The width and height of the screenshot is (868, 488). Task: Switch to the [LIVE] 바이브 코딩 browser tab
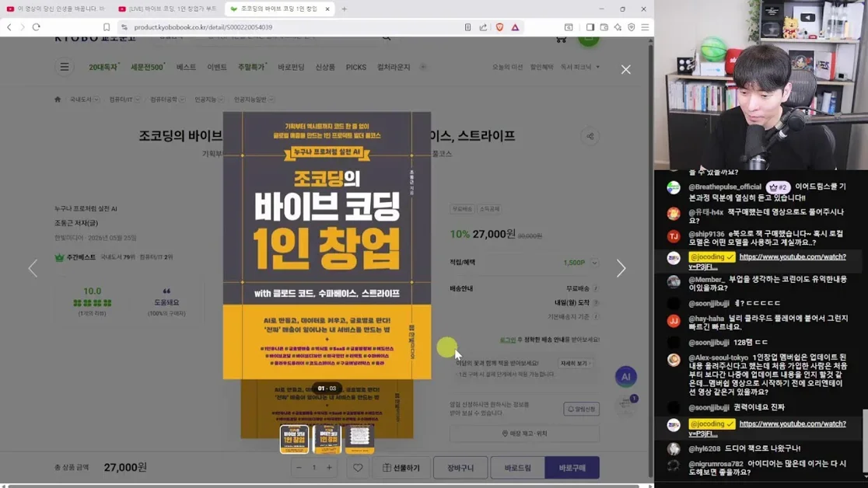tap(167, 9)
